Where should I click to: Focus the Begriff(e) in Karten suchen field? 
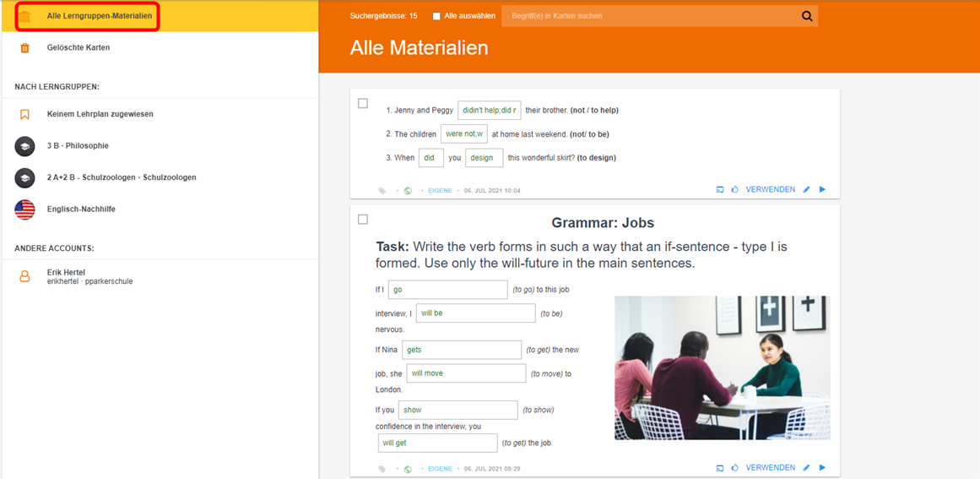click(x=650, y=16)
